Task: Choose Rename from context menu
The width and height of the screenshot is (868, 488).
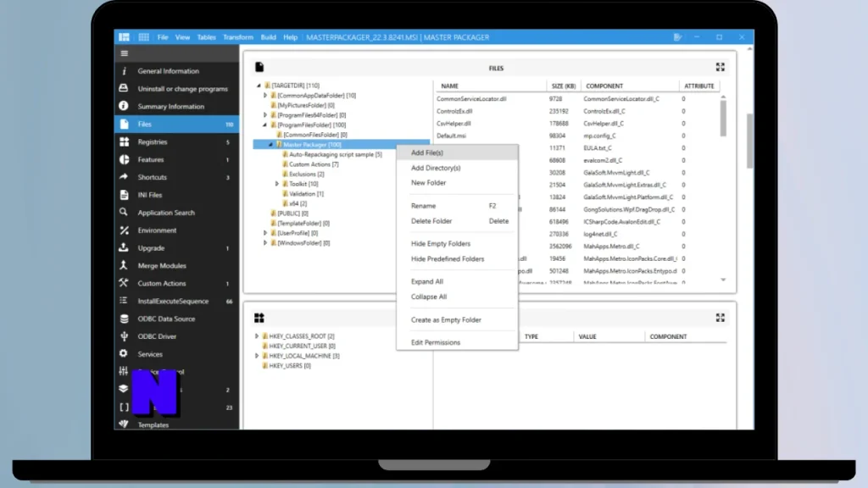Action: pos(457,206)
